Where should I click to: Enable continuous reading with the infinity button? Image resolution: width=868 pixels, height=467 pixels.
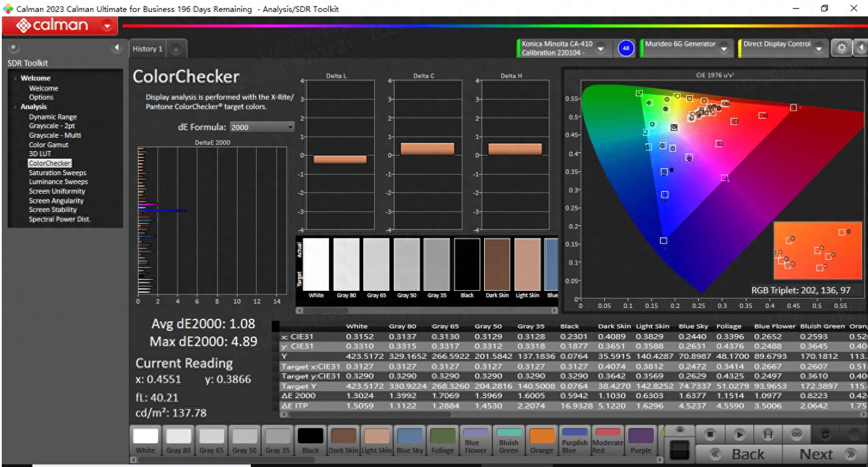[x=796, y=434]
